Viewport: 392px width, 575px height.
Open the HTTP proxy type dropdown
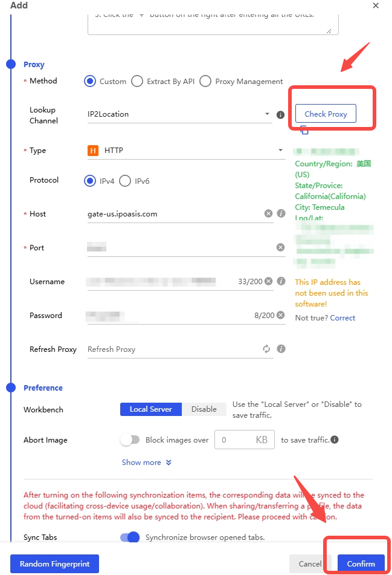pyautogui.click(x=185, y=151)
